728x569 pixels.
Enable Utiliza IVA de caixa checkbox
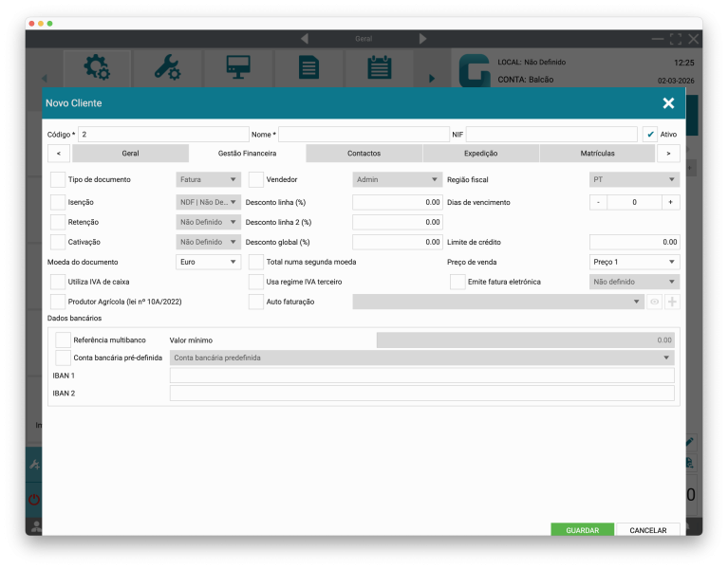(x=58, y=282)
